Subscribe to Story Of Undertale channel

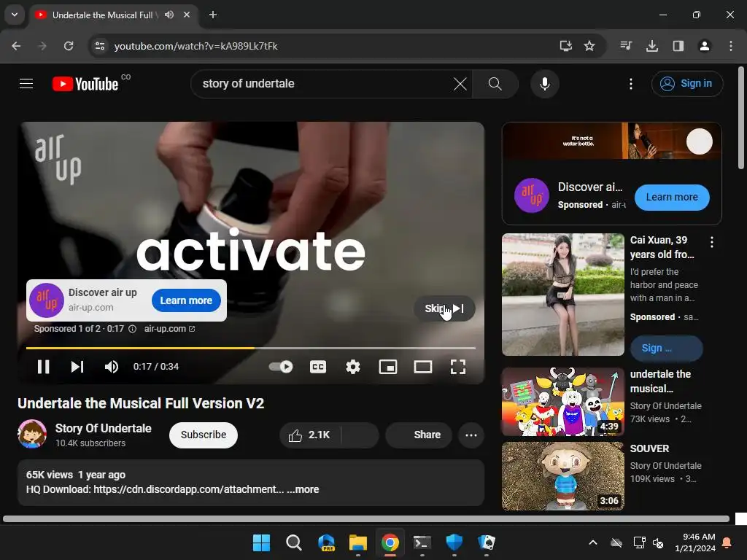click(x=204, y=435)
